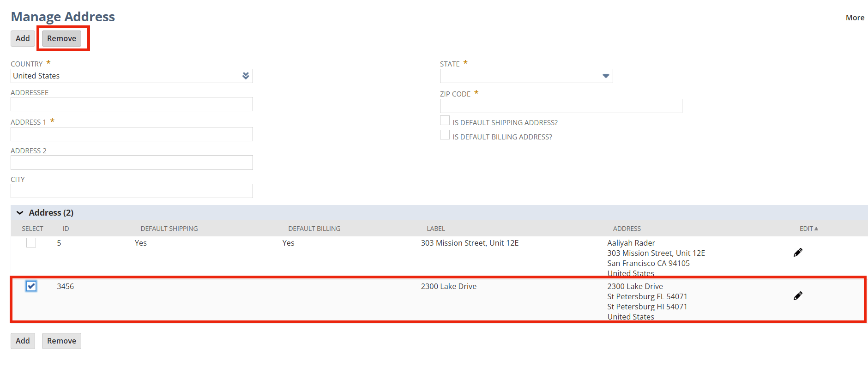Screen dimensions: 868x368
Task: Open the More menu
Action: [855, 18]
